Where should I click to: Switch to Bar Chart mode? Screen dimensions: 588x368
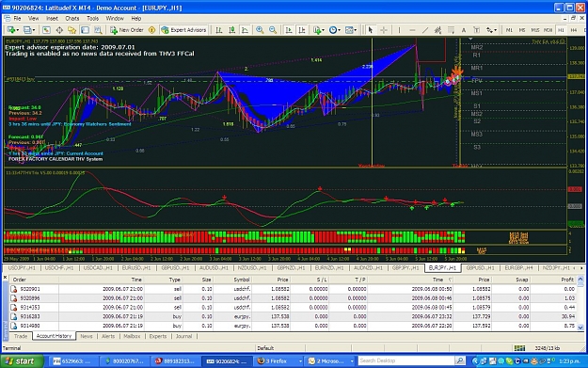click(x=219, y=30)
